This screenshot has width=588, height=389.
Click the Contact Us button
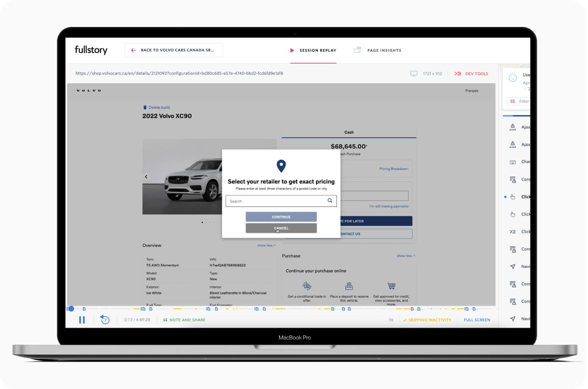tap(376, 234)
